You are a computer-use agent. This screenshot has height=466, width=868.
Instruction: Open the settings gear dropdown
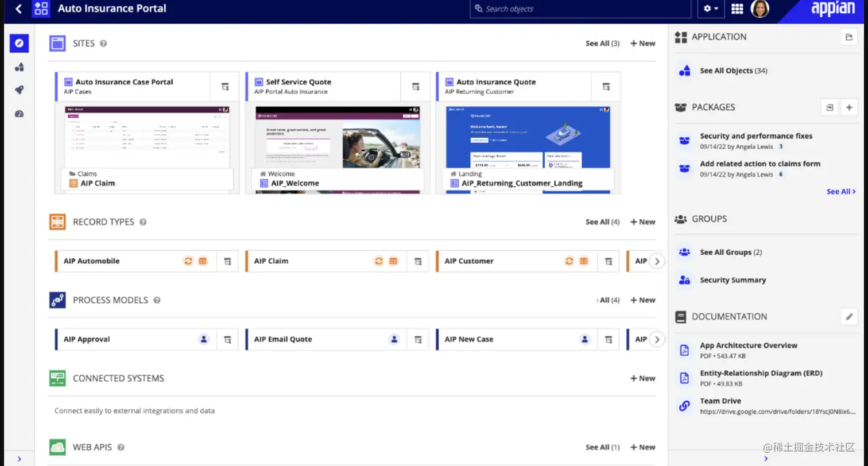click(x=711, y=9)
